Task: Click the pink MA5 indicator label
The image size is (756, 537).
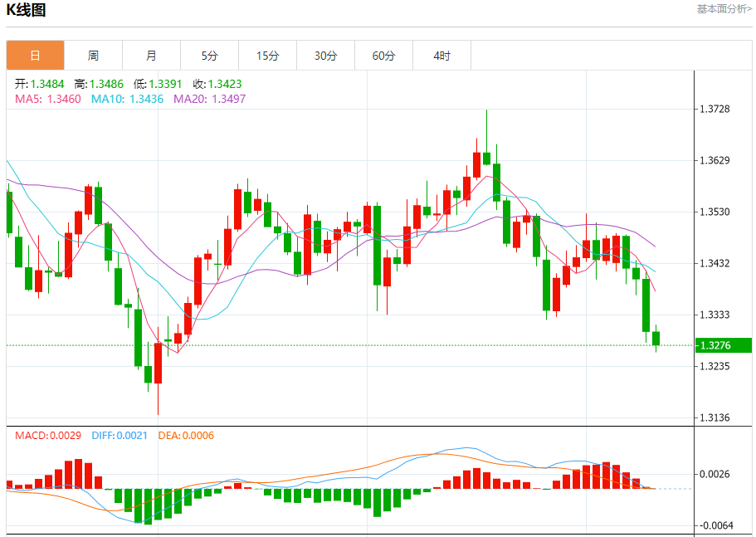Action: pyautogui.click(x=48, y=99)
